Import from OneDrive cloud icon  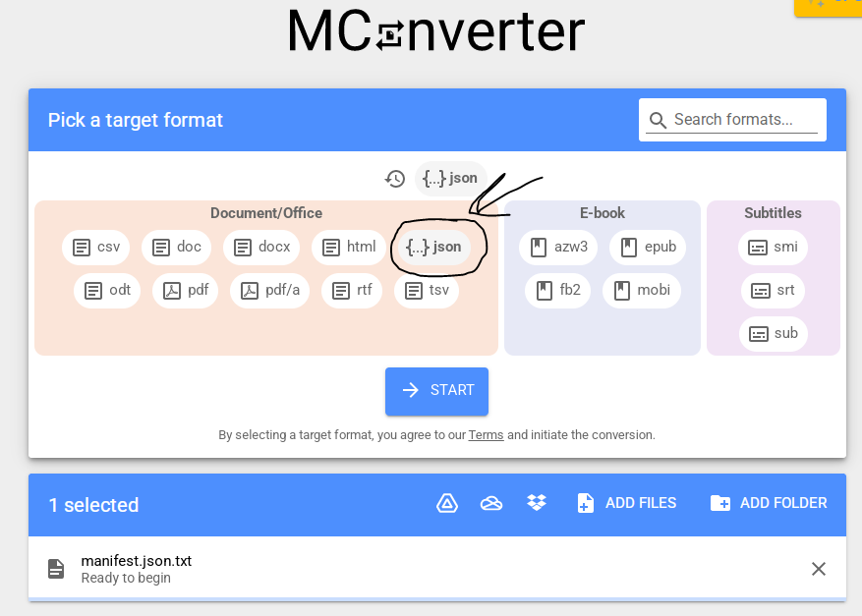(491, 503)
